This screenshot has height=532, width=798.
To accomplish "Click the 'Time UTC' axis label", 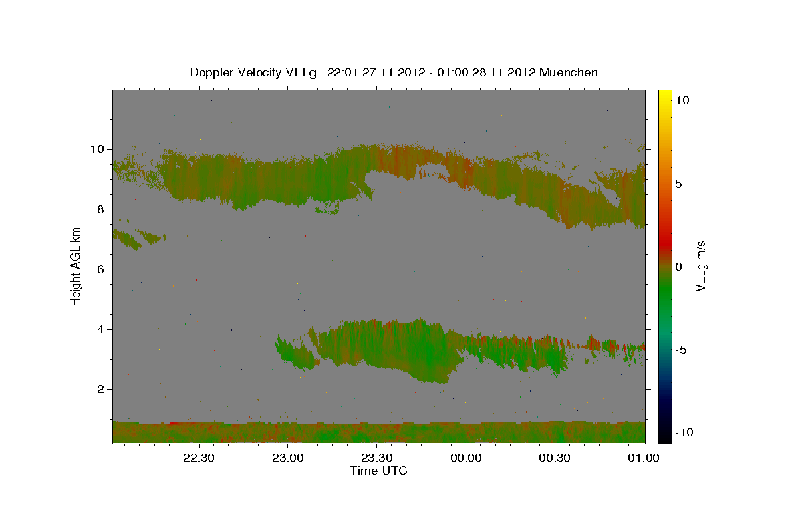I will click(378, 471).
